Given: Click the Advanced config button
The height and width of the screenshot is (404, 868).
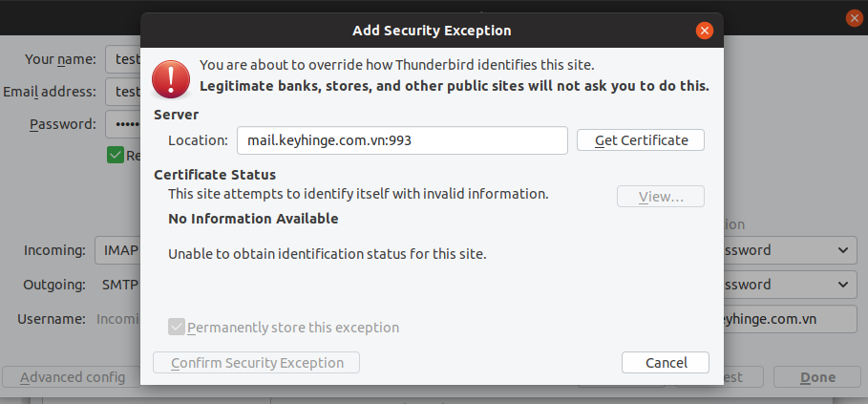Looking at the screenshot, I should 72,377.
